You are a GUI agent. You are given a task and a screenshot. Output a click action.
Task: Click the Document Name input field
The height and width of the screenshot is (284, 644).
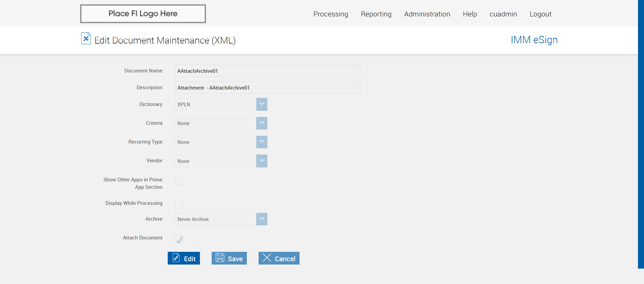(267, 71)
